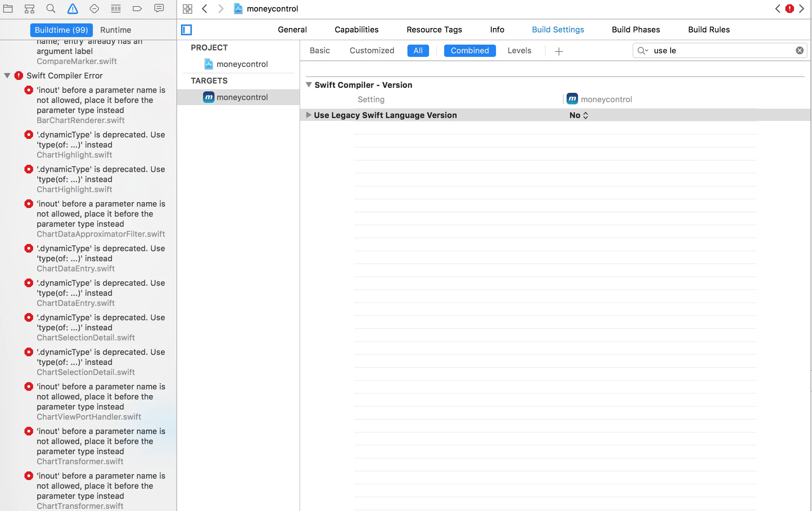
Task: Open the Symbol navigator icon
Action: [30, 9]
